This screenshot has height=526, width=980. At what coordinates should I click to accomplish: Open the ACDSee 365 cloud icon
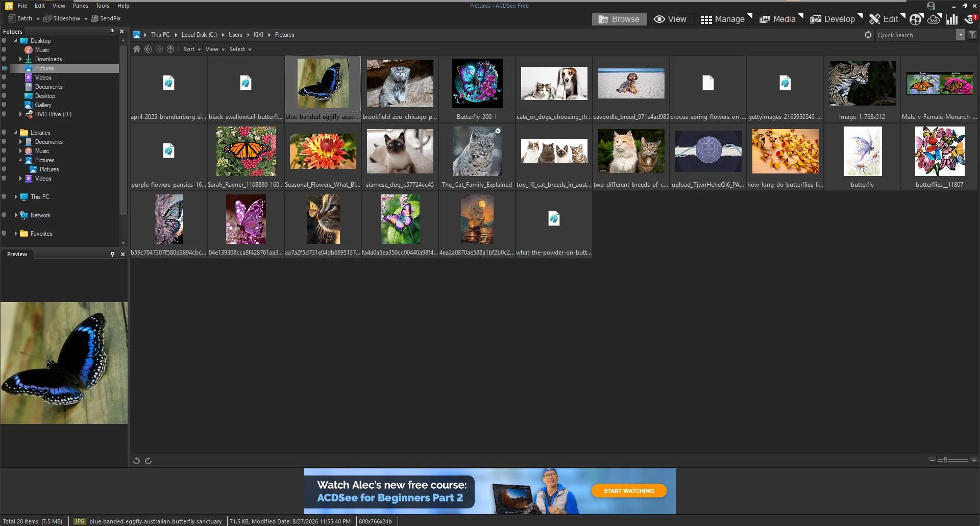(934, 19)
